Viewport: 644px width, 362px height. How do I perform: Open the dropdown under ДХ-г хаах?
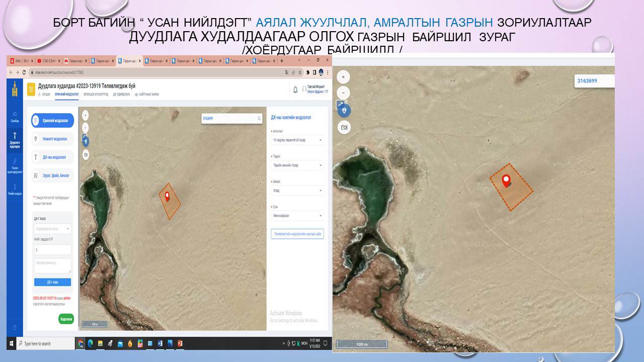(52, 229)
